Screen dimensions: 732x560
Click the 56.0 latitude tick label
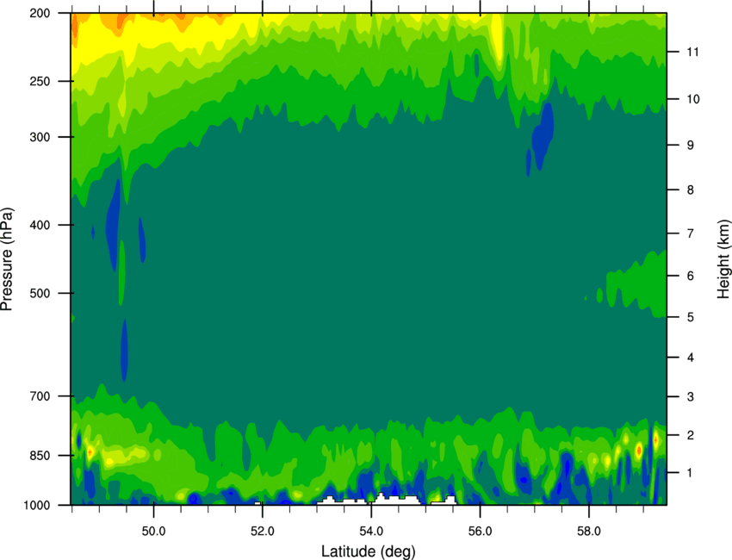coord(481,532)
